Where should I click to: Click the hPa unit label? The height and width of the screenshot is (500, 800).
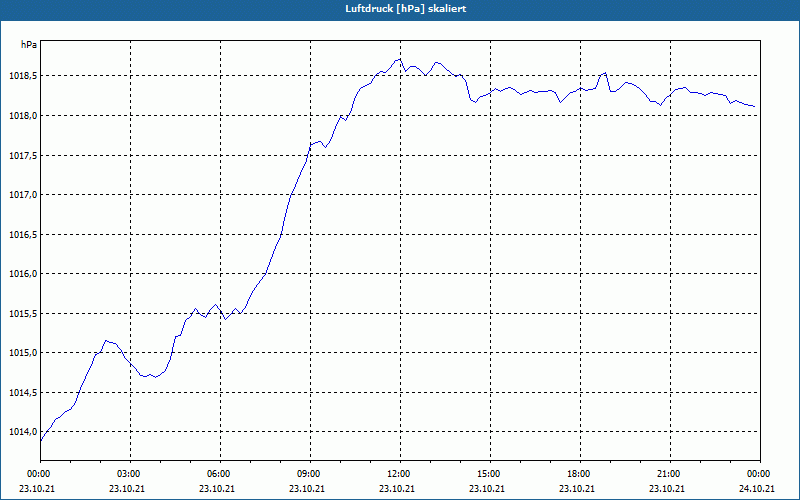point(29,45)
